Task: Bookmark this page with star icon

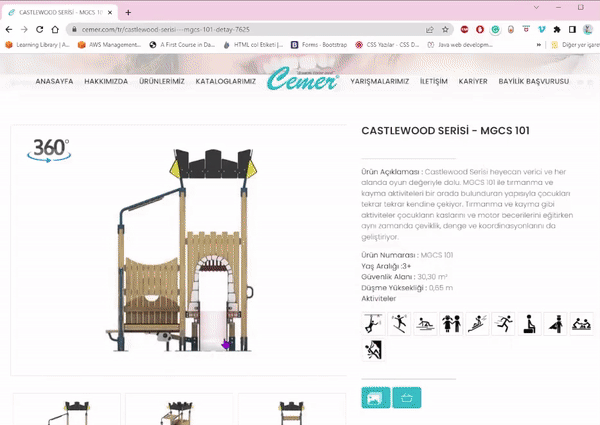Action: [x=445, y=29]
